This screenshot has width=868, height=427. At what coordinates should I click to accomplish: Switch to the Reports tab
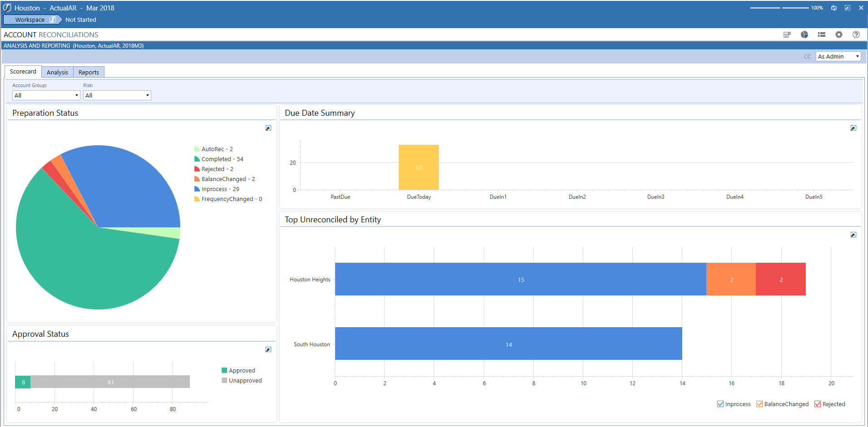[89, 72]
